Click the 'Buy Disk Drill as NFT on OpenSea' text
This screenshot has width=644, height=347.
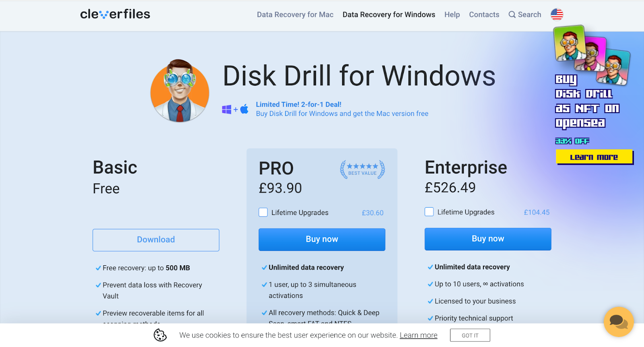(x=587, y=101)
